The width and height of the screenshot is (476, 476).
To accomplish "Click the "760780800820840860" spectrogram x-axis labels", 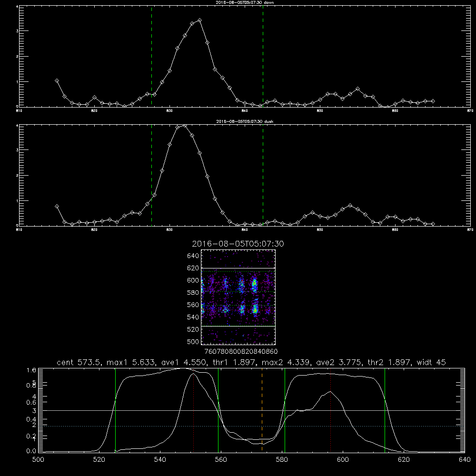I will pyautogui.click(x=241, y=351).
